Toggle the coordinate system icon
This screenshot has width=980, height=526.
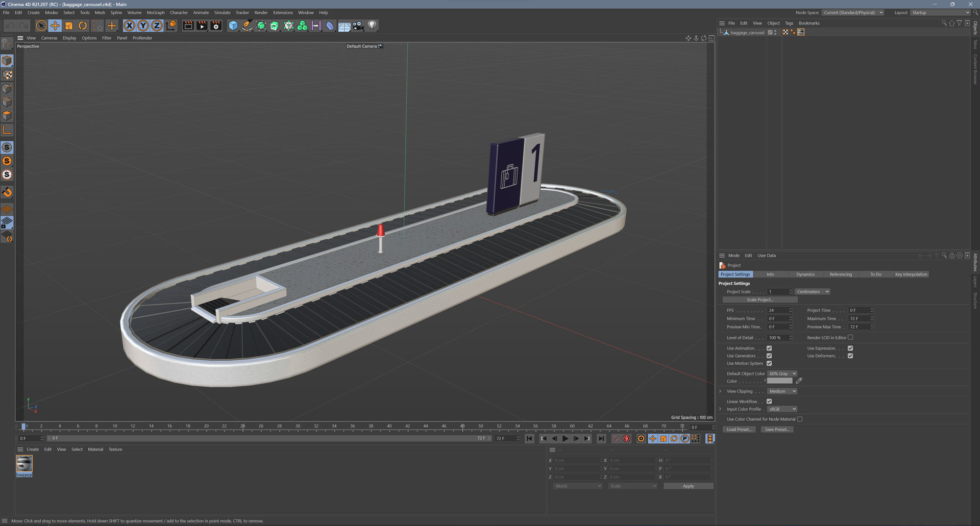tap(171, 26)
